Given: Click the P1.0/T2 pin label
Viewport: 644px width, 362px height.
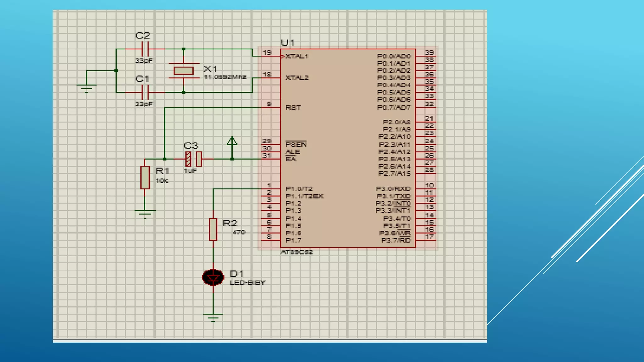Looking at the screenshot, I should pyautogui.click(x=299, y=189).
